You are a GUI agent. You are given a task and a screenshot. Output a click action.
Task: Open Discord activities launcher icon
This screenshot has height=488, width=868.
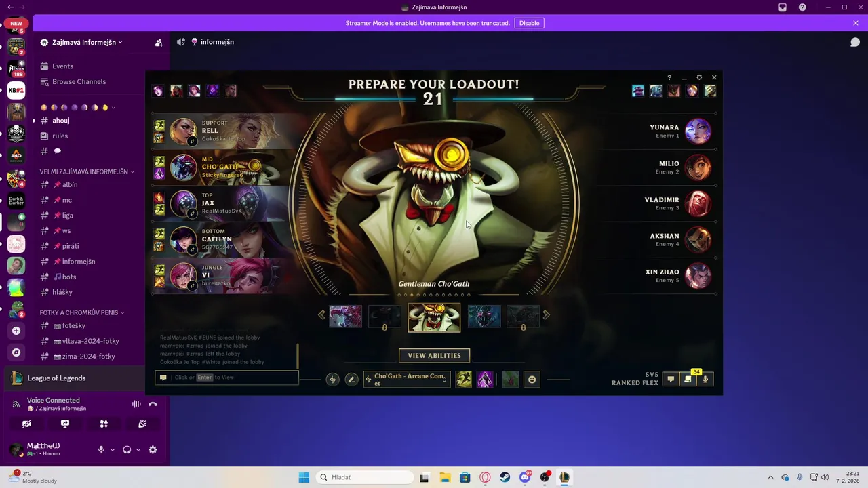104,424
